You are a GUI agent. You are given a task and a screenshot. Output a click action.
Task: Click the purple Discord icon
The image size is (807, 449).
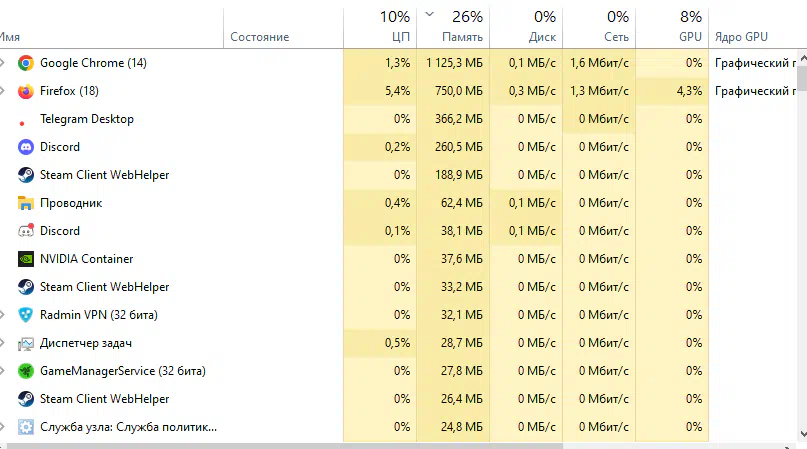pos(26,147)
